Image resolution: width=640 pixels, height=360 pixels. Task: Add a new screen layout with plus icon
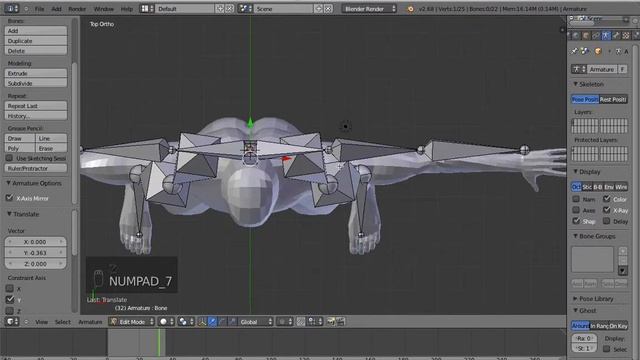[x=220, y=9]
